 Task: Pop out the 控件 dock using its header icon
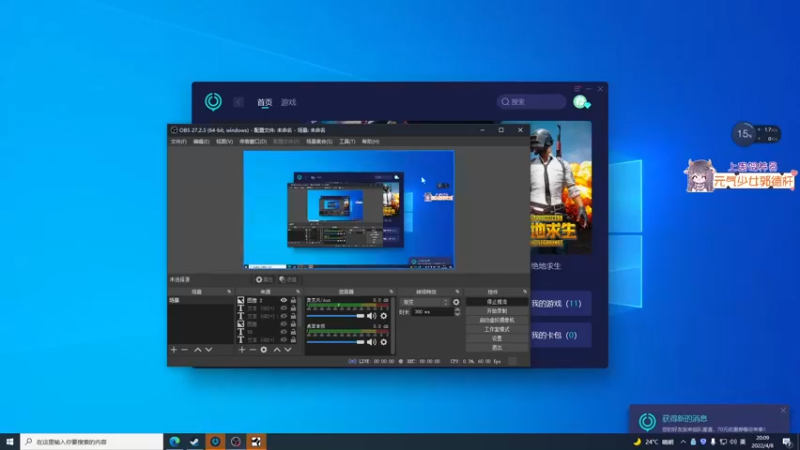pyautogui.click(x=524, y=292)
